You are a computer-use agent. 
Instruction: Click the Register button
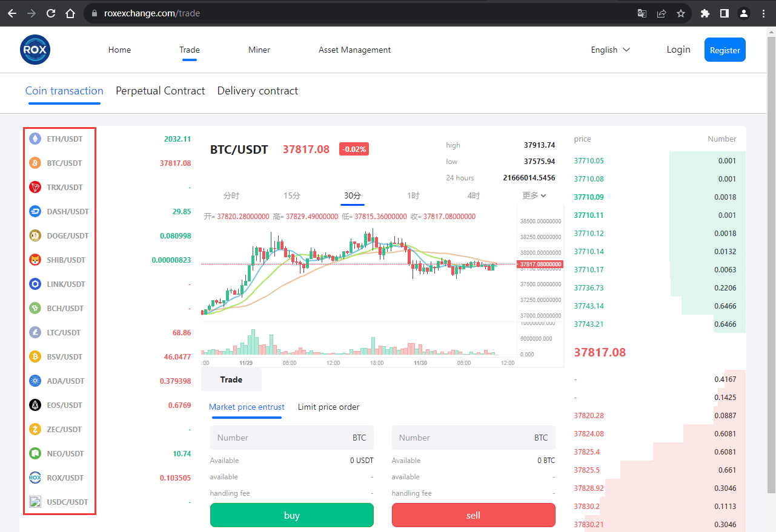[x=725, y=50]
